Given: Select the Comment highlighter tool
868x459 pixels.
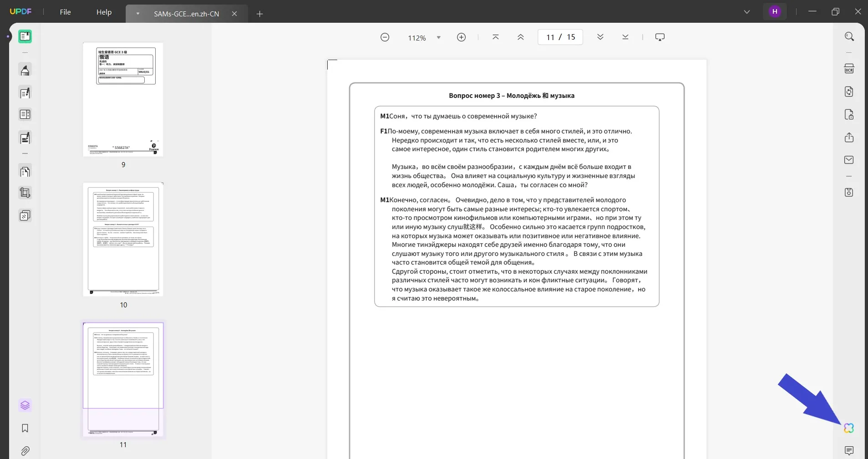Looking at the screenshot, I should click(x=25, y=70).
